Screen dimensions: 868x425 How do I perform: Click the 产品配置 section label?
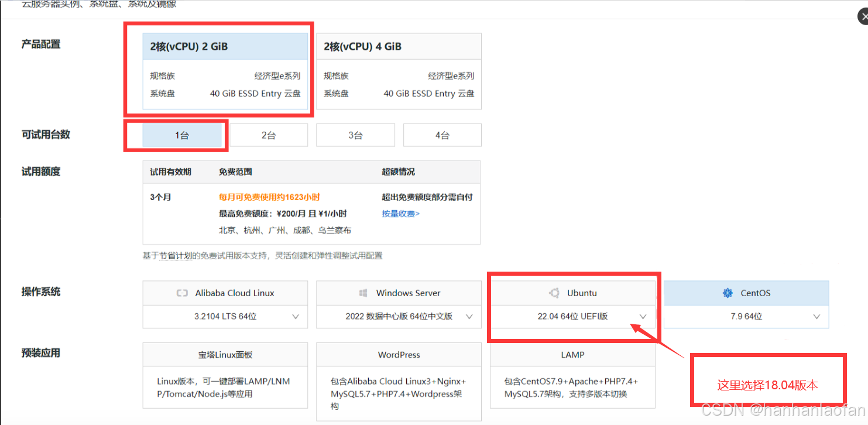point(41,44)
